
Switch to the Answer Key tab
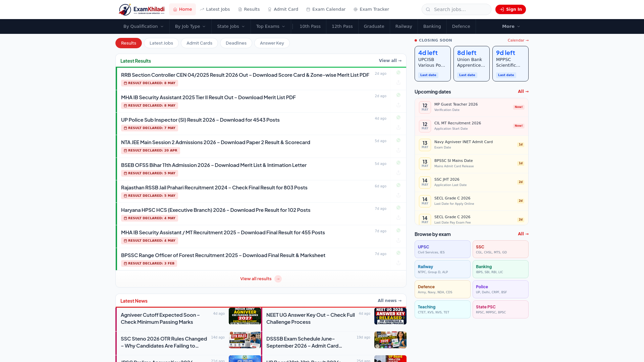[x=272, y=43]
